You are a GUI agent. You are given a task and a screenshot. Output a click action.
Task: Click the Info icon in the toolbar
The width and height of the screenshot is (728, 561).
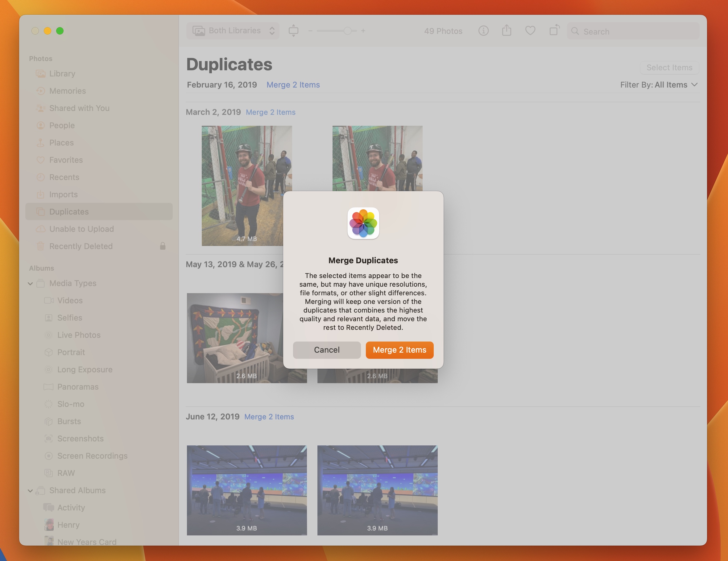click(483, 31)
